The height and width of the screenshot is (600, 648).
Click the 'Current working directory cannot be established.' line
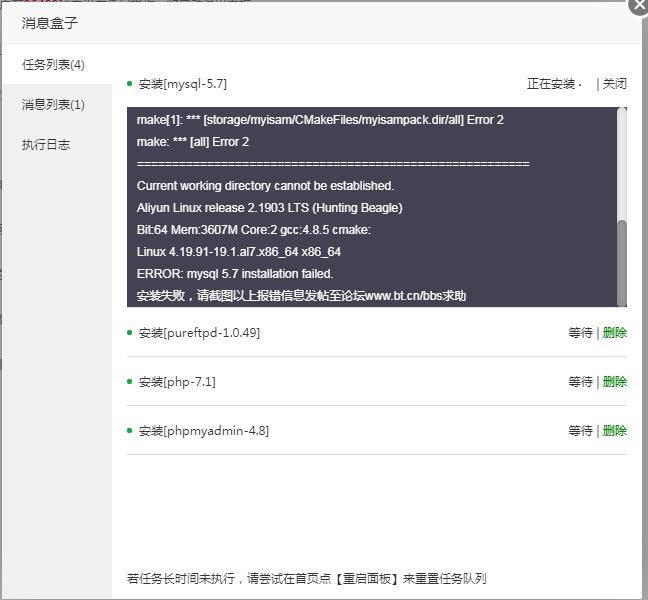coord(265,186)
